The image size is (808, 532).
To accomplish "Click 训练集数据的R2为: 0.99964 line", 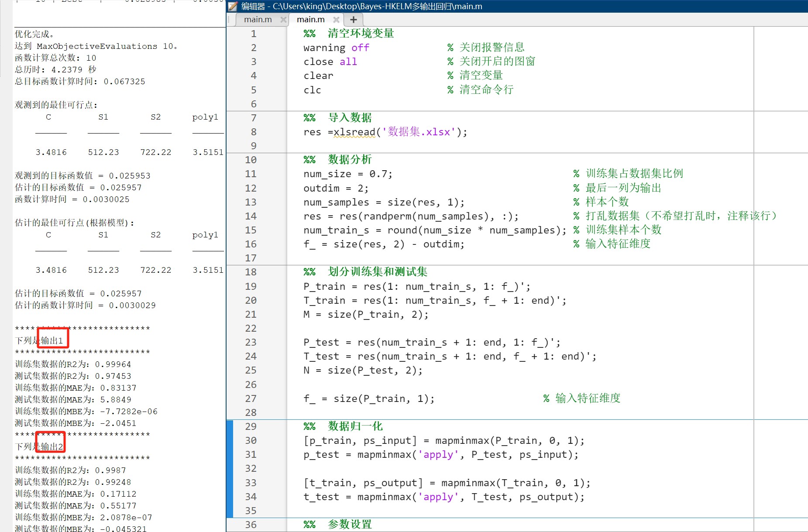I will (73, 364).
